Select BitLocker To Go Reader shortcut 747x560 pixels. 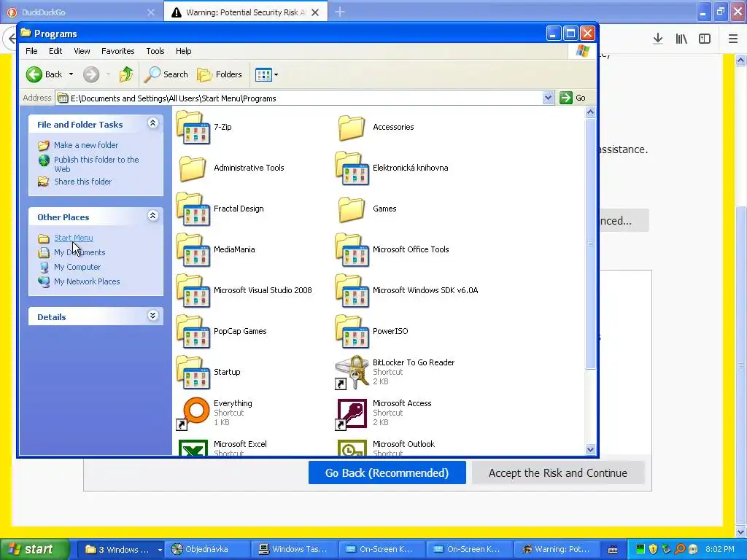[352, 373]
